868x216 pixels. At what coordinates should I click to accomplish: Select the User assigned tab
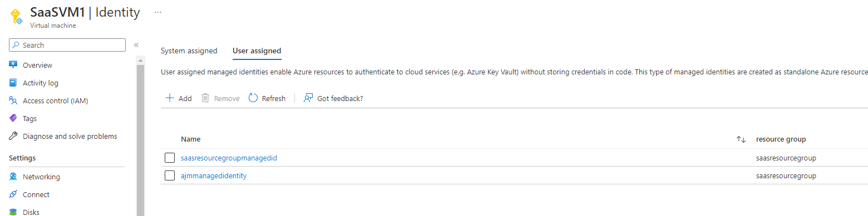click(x=257, y=51)
